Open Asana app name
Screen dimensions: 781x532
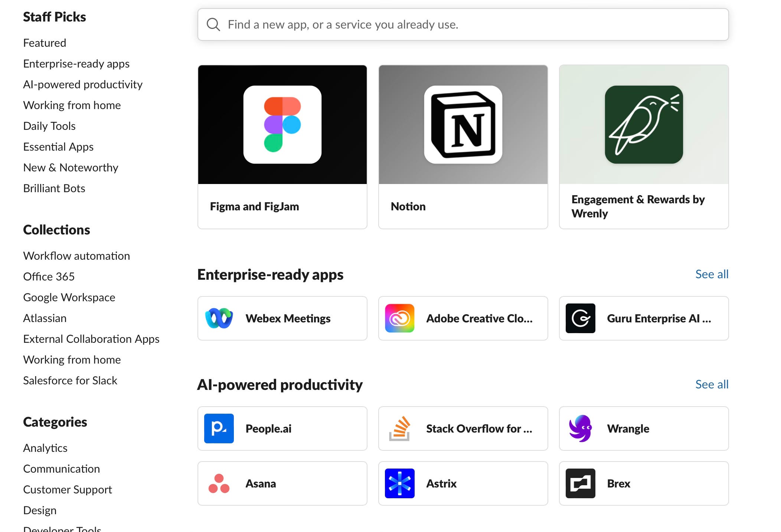pos(261,483)
